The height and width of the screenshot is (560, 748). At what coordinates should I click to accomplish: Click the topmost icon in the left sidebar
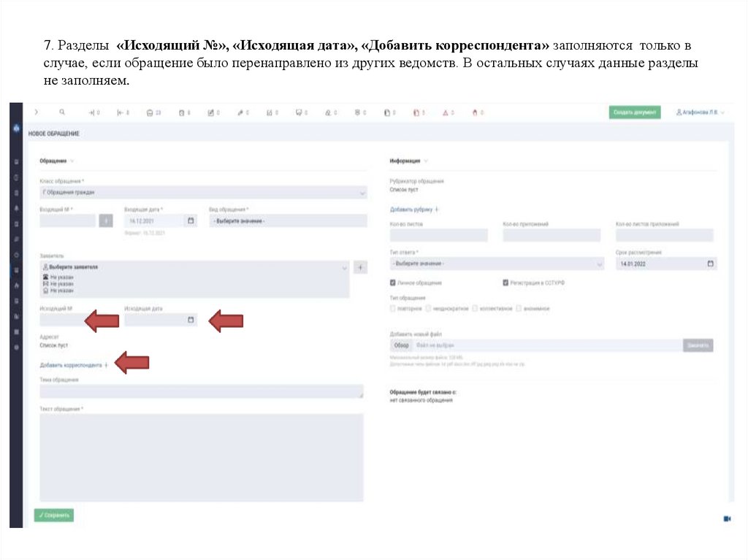pyautogui.click(x=15, y=130)
